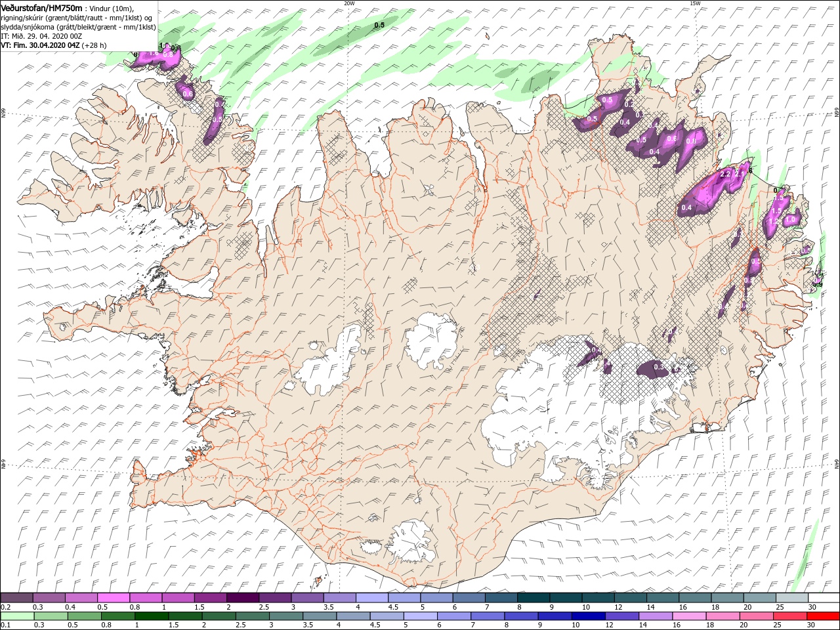The image size is (840, 630).
Task: Click the 'rigning/skúrir' legend description line
Action: click(76, 18)
